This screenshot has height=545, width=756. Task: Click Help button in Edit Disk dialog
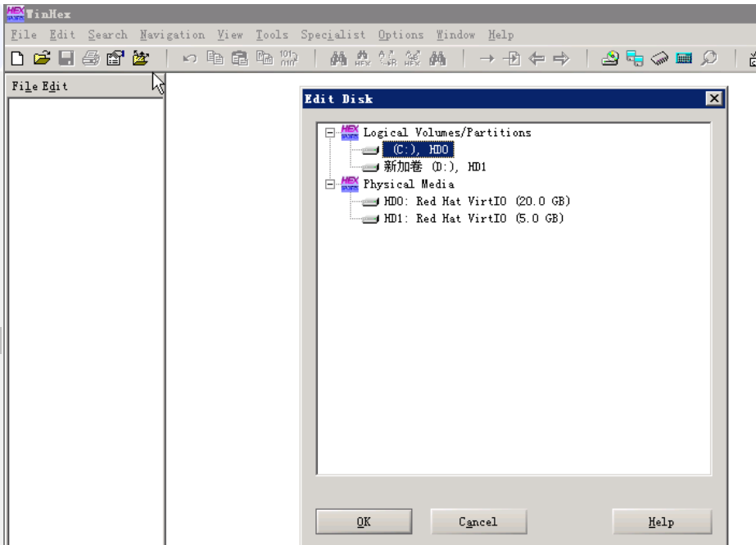[662, 521]
